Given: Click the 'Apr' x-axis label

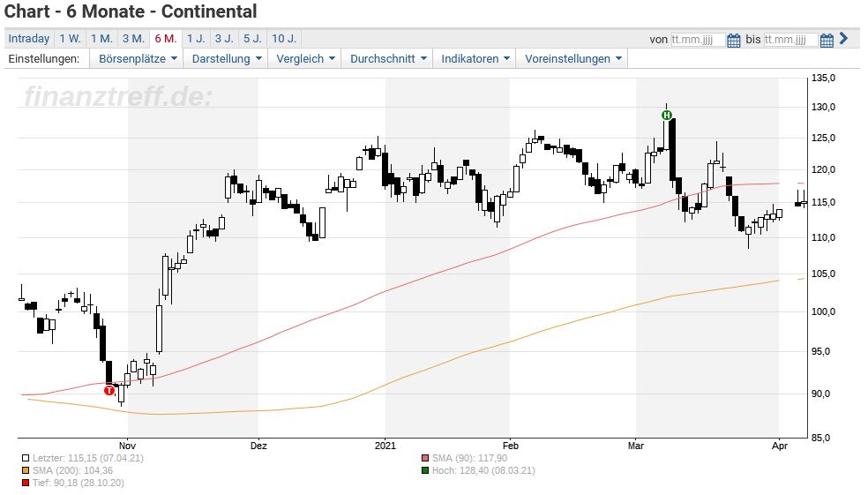Looking at the screenshot, I should [x=780, y=446].
